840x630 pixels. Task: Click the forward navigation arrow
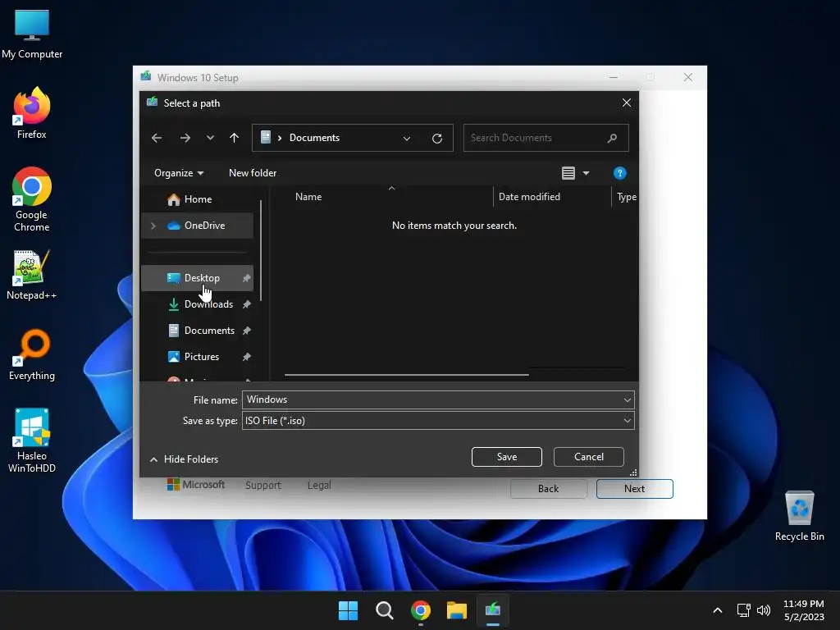tap(185, 138)
